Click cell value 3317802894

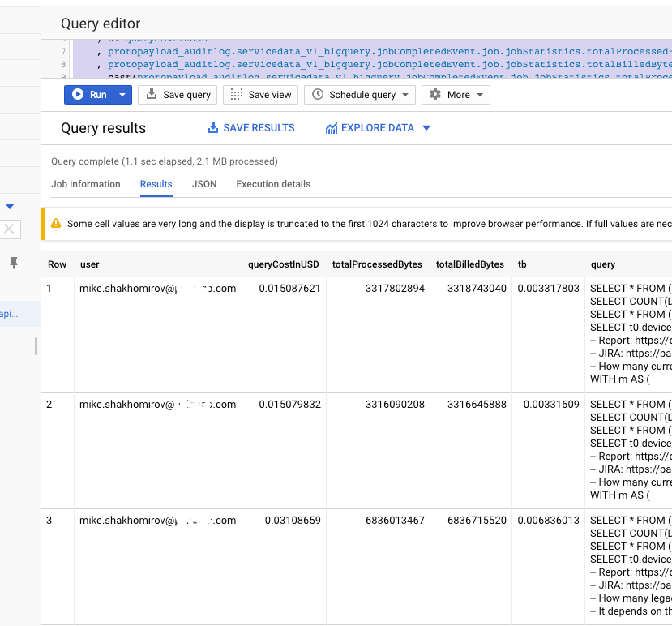click(395, 288)
